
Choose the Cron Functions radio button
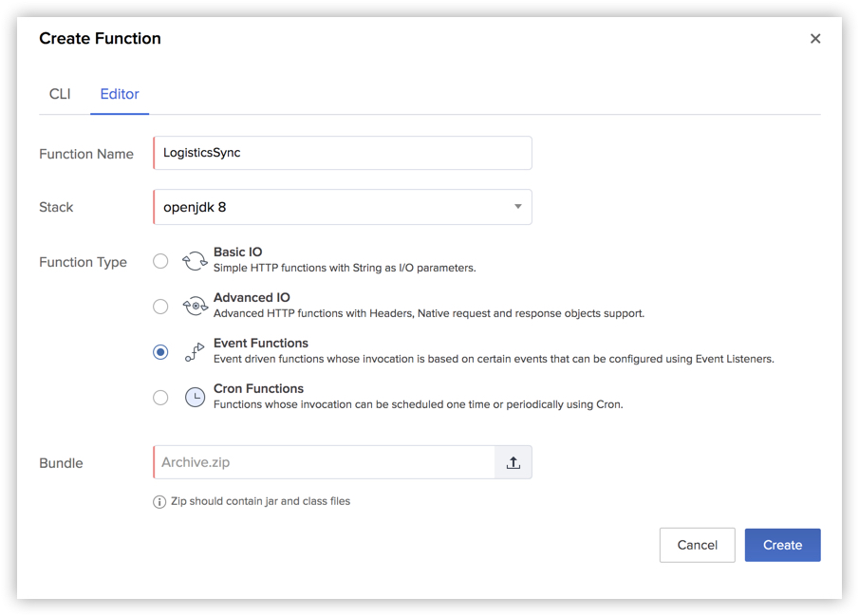pyautogui.click(x=160, y=398)
